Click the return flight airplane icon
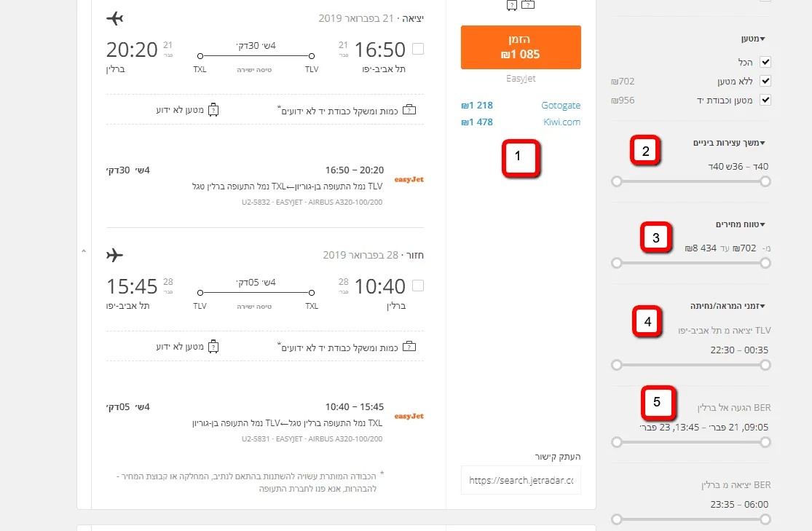812x531 pixels. click(x=115, y=256)
